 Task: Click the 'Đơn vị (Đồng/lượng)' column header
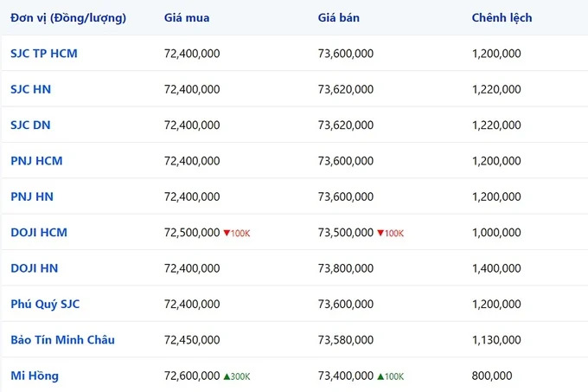tap(68, 17)
